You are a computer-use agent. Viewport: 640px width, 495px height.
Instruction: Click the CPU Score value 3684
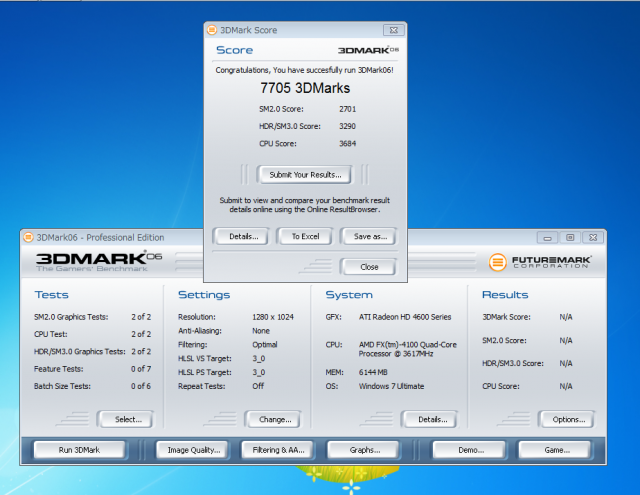[347, 143]
